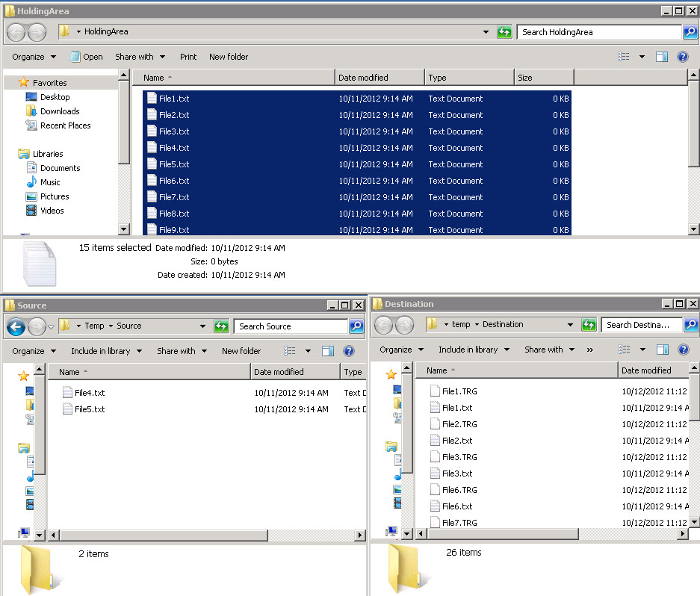The width and height of the screenshot is (700, 596).
Task: Click the refresh button in HoldingArea address bar
Action: coord(505,32)
